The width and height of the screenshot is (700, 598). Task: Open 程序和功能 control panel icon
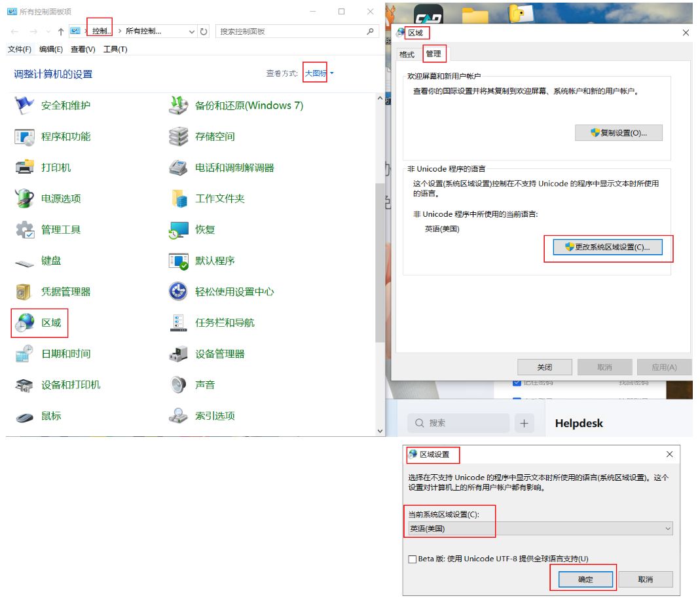point(24,137)
